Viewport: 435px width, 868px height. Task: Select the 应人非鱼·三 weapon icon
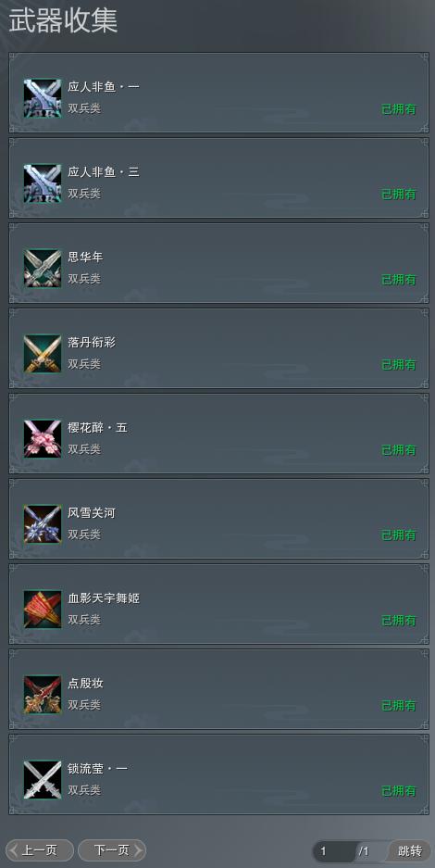pyautogui.click(x=43, y=183)
